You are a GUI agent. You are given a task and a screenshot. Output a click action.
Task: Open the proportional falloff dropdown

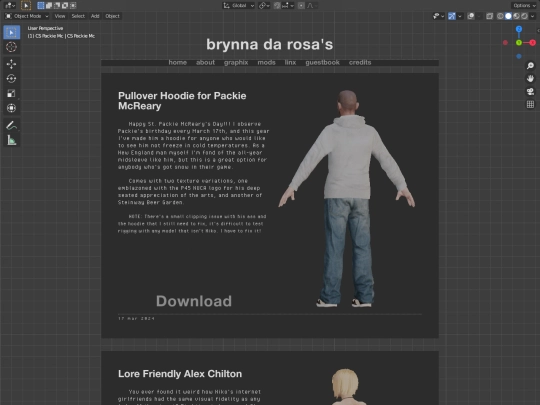311,6
